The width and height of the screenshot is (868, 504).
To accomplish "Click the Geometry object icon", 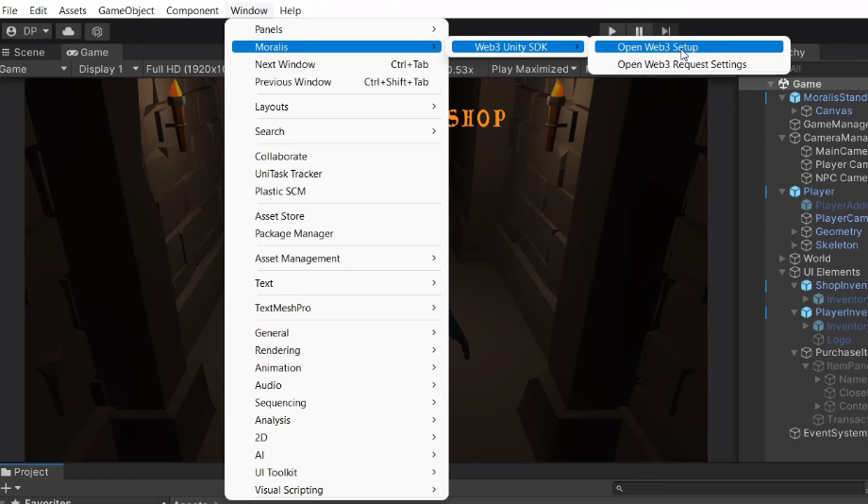I will [x=807, y=231].
